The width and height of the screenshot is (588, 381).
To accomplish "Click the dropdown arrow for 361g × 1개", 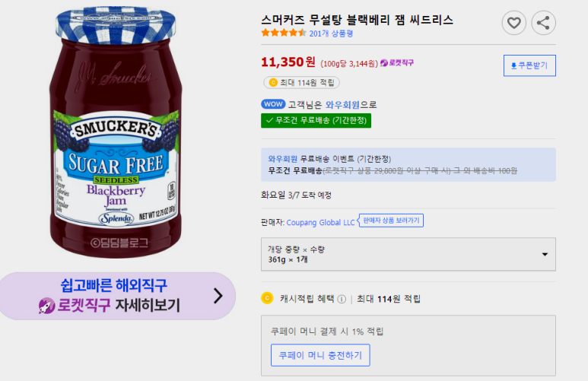I will coord(545,254).
